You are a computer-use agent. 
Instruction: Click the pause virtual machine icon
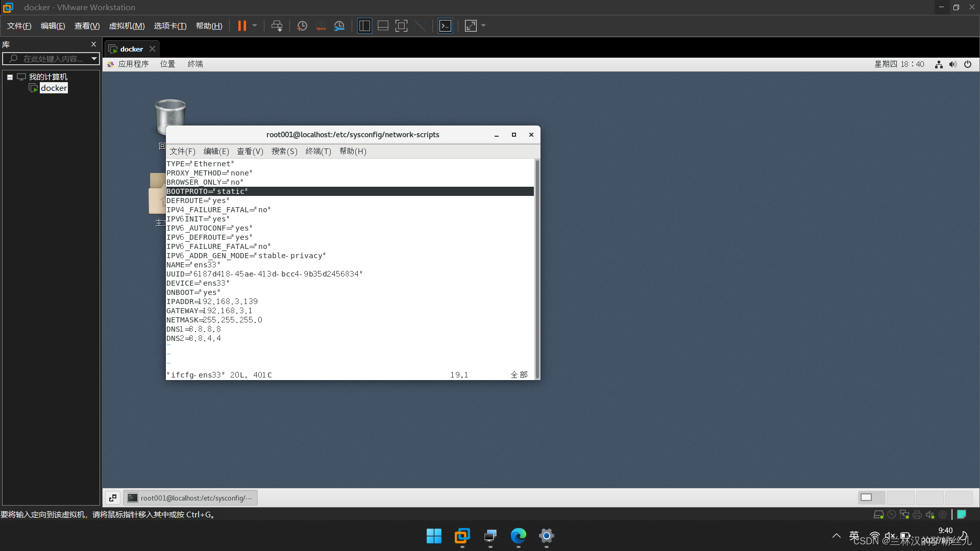(x=242, y=26)
